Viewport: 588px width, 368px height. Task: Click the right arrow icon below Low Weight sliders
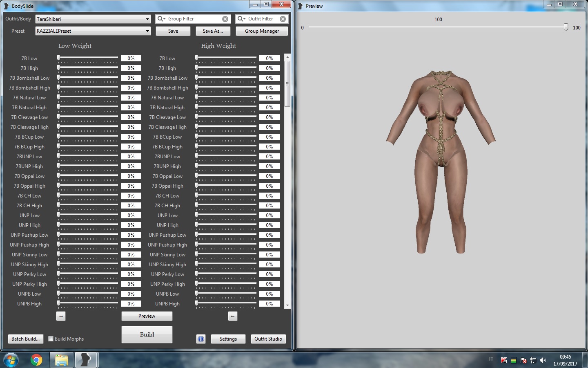point(60,316)
